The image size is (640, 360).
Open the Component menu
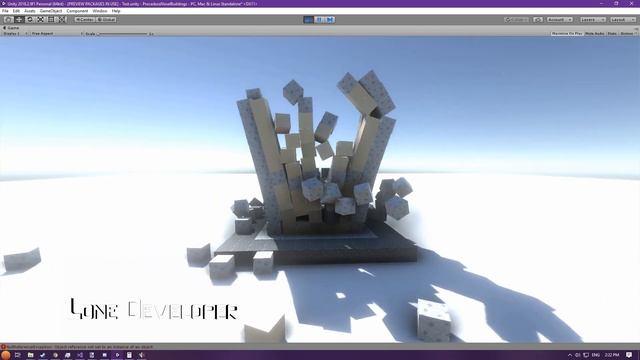tap(77, 11)
